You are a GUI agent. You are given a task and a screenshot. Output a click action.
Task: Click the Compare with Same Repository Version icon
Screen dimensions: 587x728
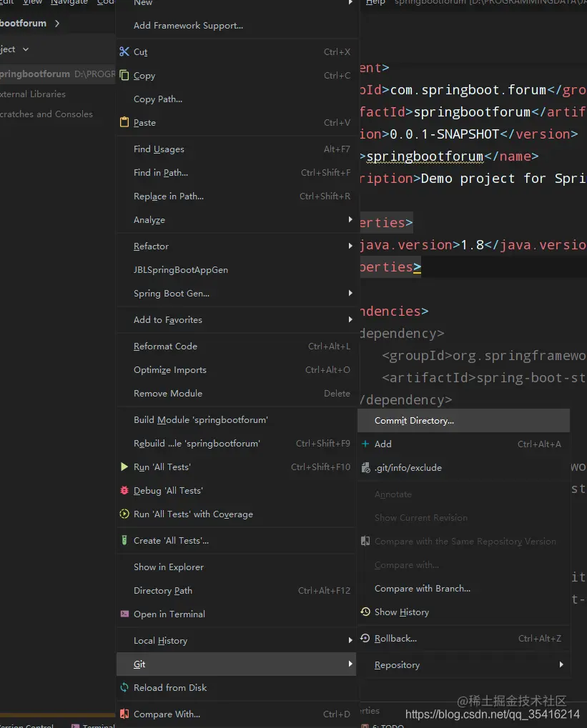365,541
